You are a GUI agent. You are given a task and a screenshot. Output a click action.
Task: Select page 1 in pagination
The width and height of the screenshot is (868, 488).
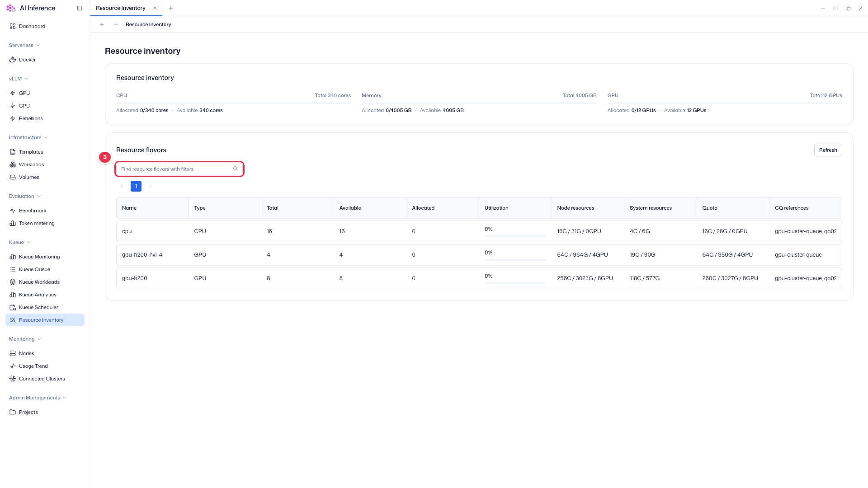tap(136, 186)
